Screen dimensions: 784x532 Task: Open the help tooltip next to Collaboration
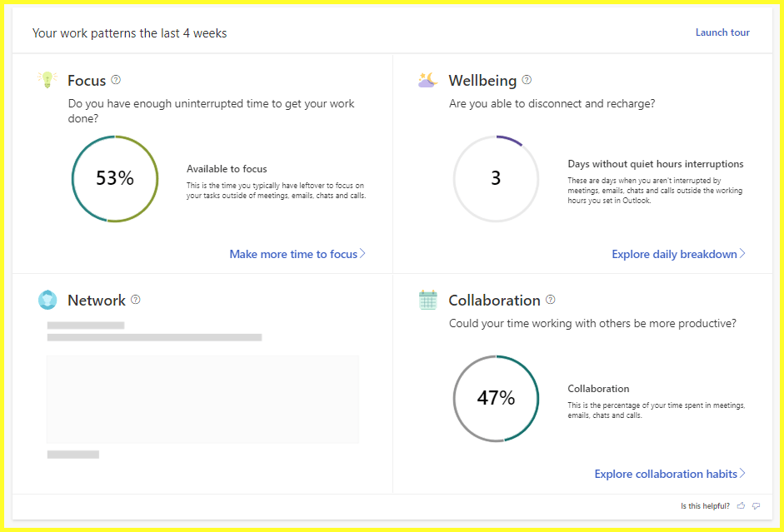(x=550, y=300)
